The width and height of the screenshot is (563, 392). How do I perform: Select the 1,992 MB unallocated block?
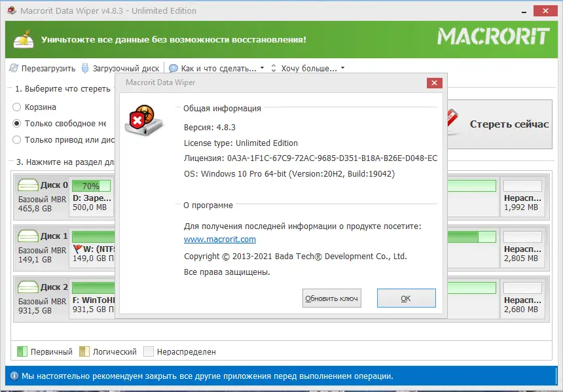click(522, 196)
